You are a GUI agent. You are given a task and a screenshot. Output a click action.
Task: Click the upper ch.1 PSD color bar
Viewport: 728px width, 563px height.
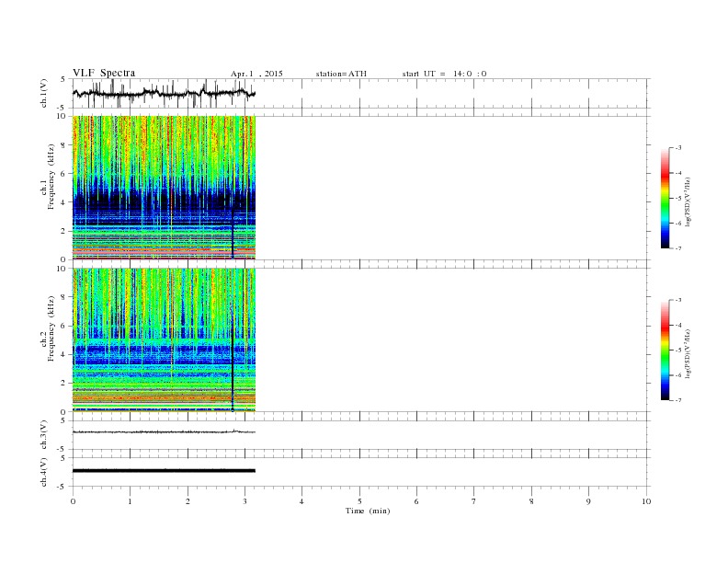pos(665,198)
